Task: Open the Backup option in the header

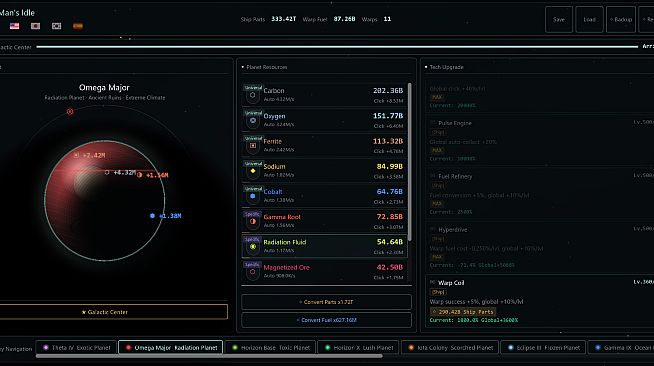Action: click(x=621, y=19)
